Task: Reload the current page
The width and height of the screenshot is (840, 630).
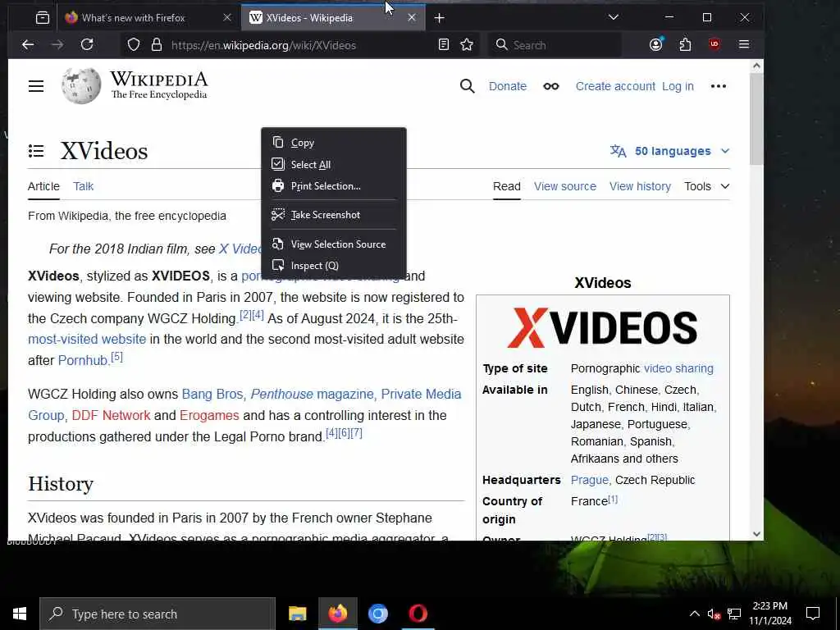Action: tap(87, 44)
